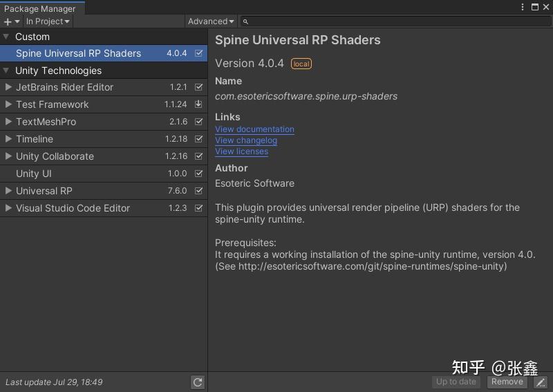
Task: Click the Test Framework update arrow icon
Action: [199, 104]
